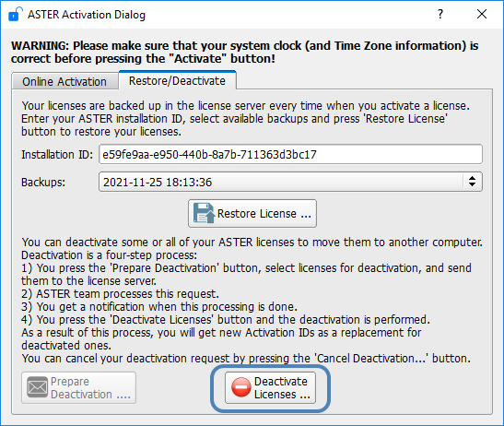
Task: Click the blue padlock icon in title bar
Action: pos(16,14)
